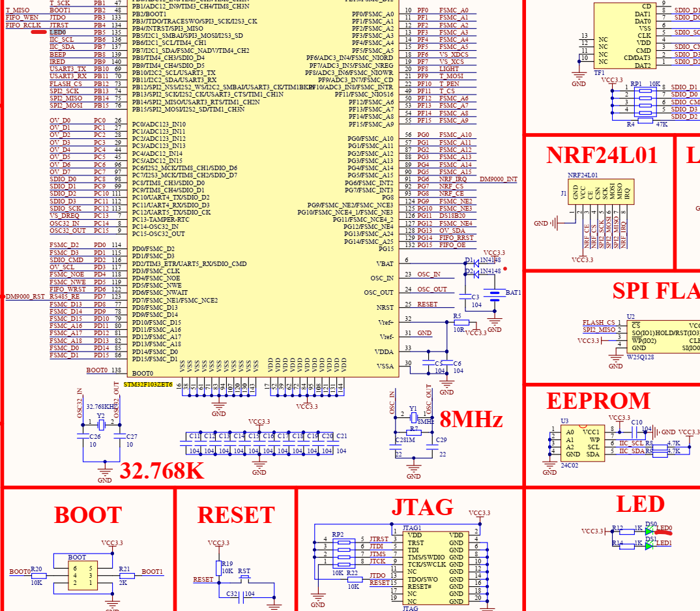Viewport: 700px width, 611px height.
Task: Click the RP2 resistor pack near JTAG
Action: [343, 554]
